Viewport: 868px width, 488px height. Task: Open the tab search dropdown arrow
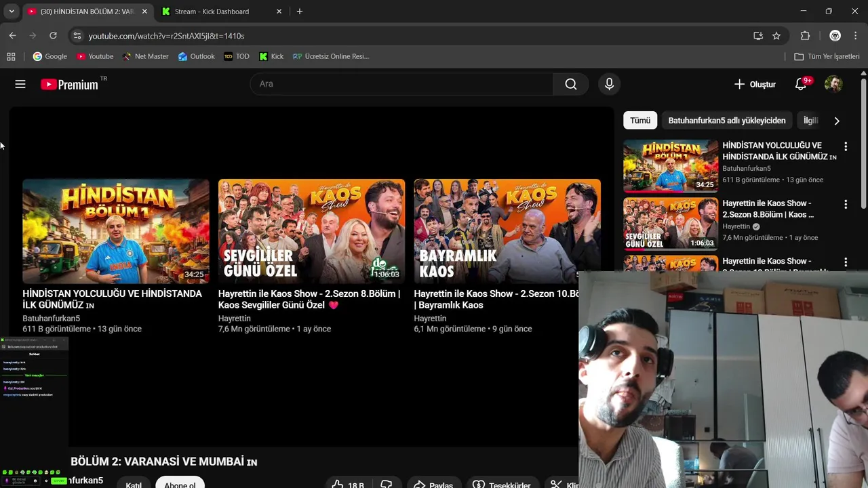click(x=11, y=12)
